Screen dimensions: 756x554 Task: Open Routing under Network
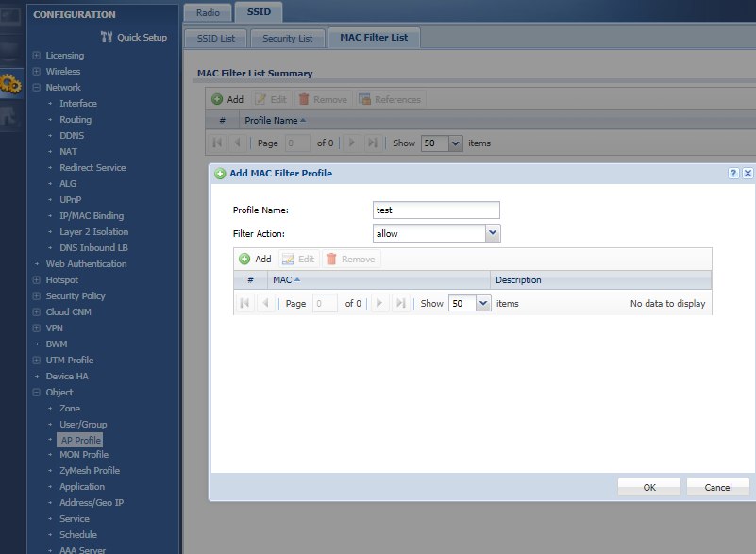(x=76, y=119)
